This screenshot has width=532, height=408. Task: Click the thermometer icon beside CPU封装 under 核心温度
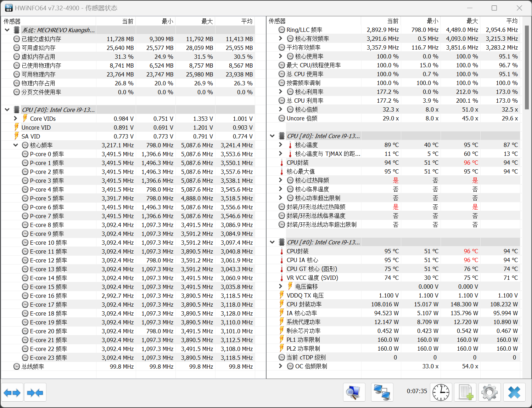[x=282, y=163]
